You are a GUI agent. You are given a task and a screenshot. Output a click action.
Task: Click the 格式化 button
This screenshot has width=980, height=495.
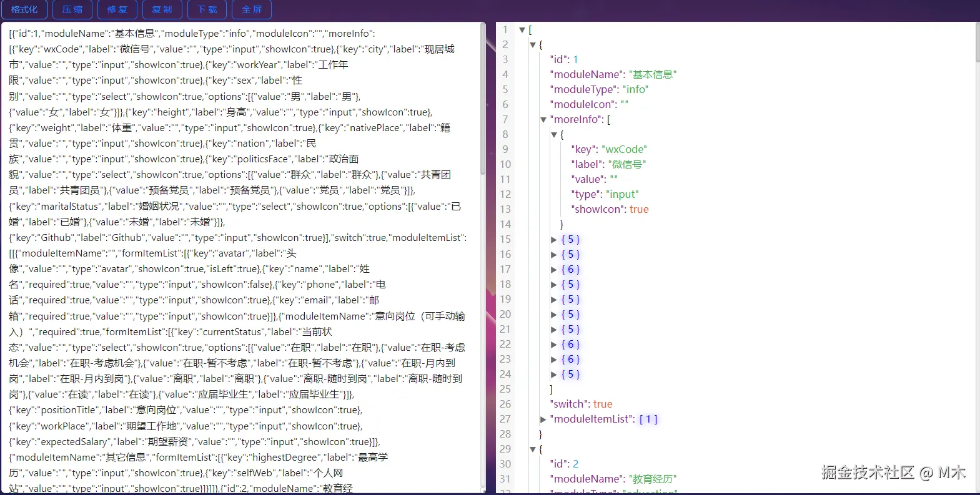[24, 9]
